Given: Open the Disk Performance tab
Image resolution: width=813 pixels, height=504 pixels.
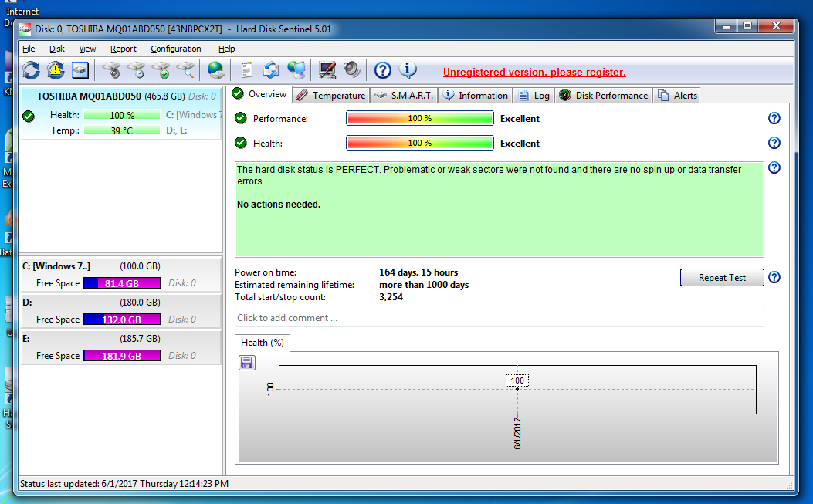Looking at the screenshot, I should (604, 96).
